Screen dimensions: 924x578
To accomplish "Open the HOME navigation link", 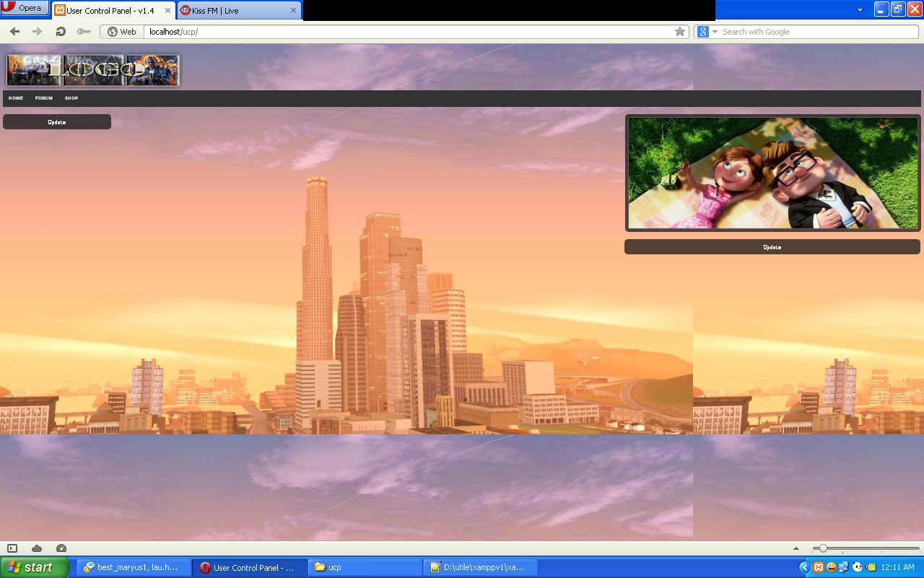I will [x=16, y=98].
